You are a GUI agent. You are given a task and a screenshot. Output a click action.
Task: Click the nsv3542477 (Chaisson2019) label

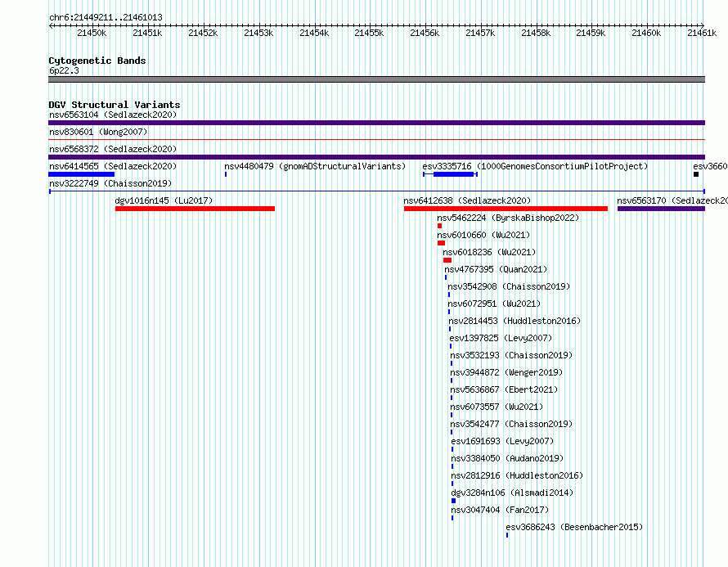[511, 424]
